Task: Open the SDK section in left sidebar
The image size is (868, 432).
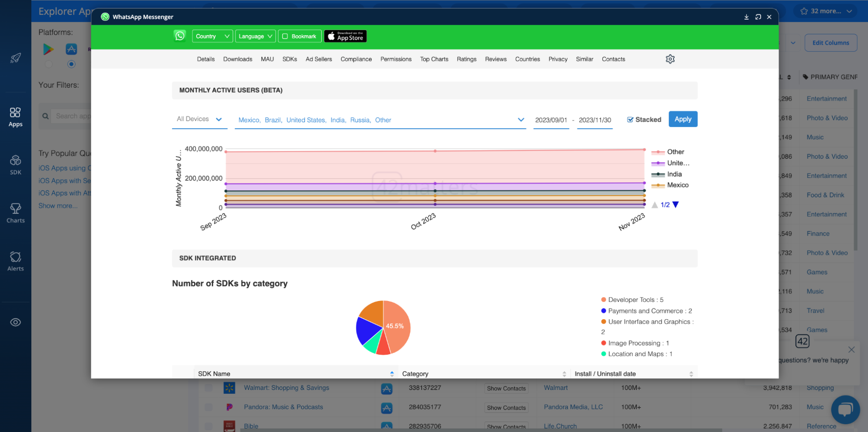Action: point(16,165)
